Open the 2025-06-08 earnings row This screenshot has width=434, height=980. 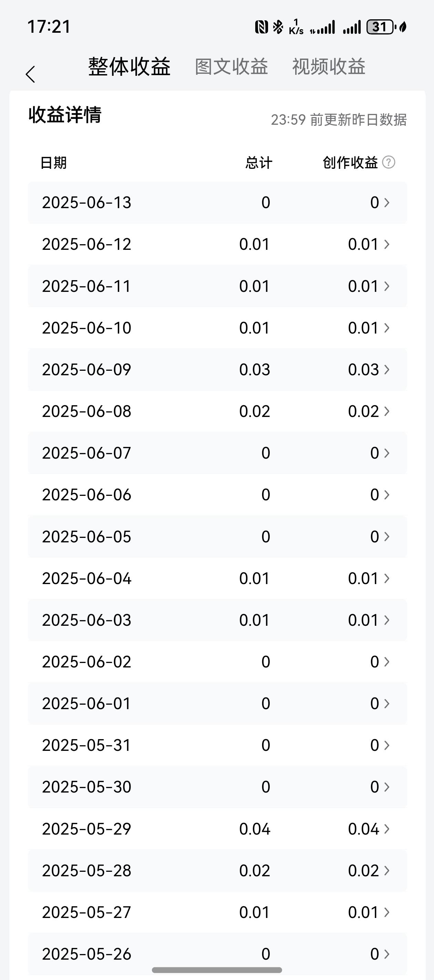[x=218, y=411]
